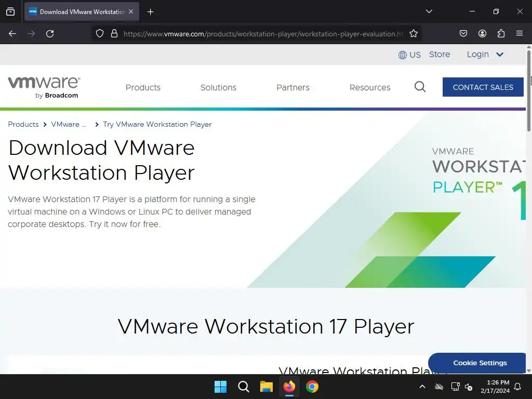This screenshot has height=399, width=532.
Task: Open OneDrive tray icon
Action: coord(439,387)
